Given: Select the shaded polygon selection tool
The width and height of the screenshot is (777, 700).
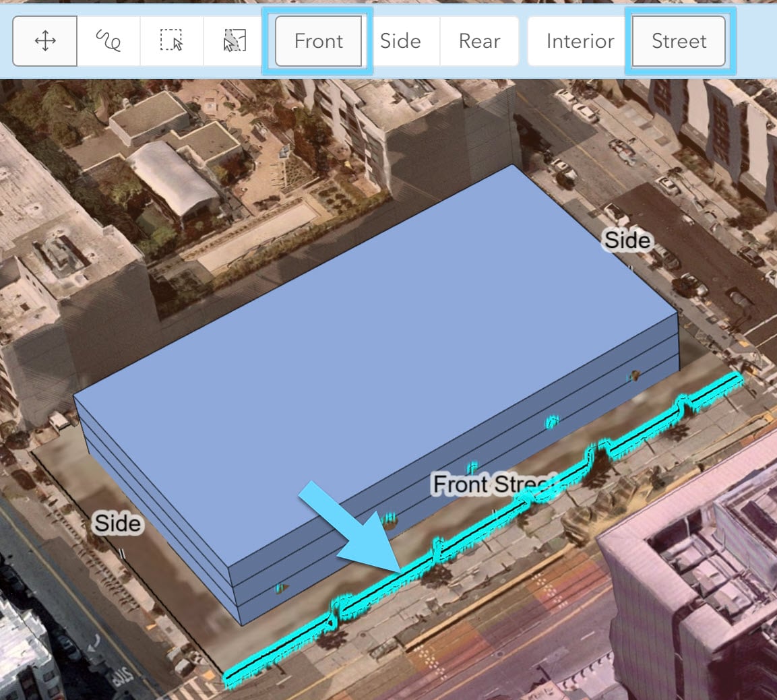Looking at the screenshot, I should pyautogui.click(x=235, y=40).
